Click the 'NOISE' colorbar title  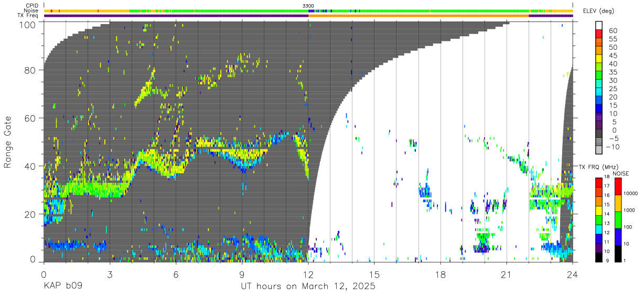tap(621, 173)
